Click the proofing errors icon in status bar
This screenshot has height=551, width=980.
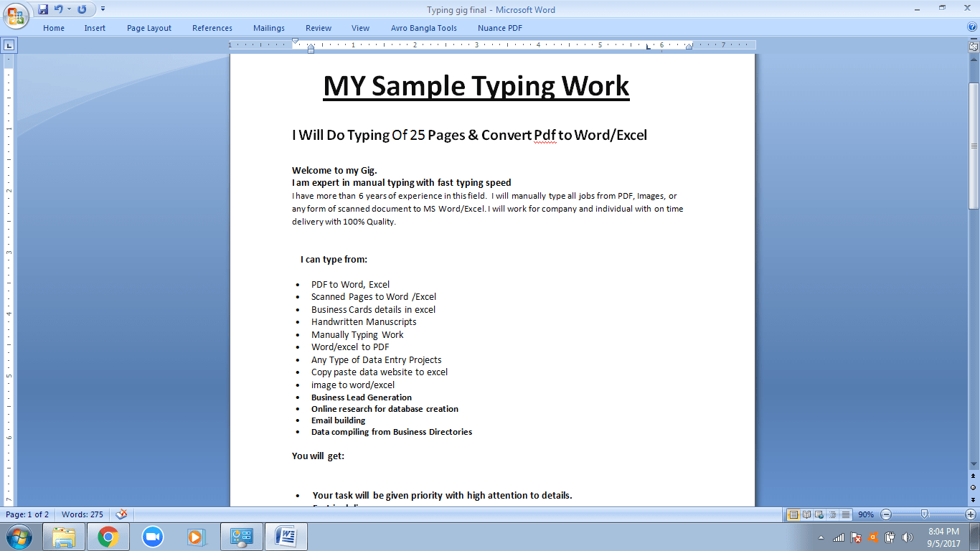[x=121, y=514]
